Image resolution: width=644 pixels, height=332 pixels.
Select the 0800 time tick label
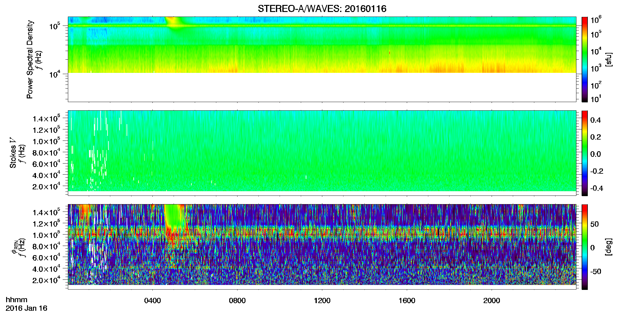(237, 301)
